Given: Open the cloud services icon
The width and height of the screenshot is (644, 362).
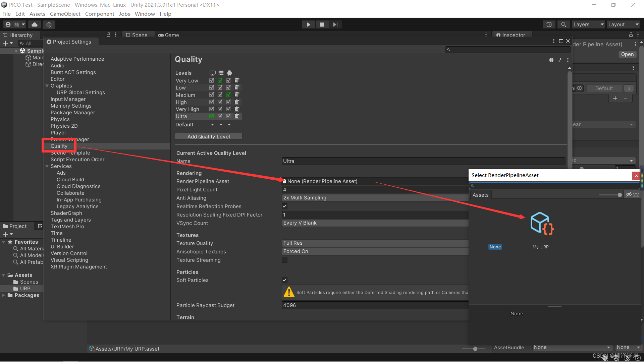Looking at the screenshot, I should click(x=35, y=24).
